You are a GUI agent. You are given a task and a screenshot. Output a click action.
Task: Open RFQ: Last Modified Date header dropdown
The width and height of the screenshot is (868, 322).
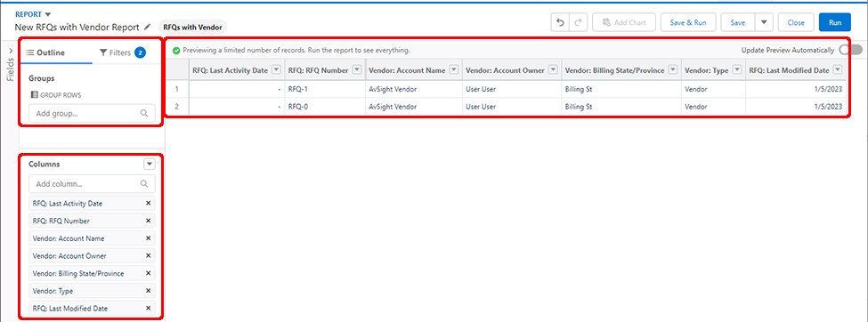point(838,70)
